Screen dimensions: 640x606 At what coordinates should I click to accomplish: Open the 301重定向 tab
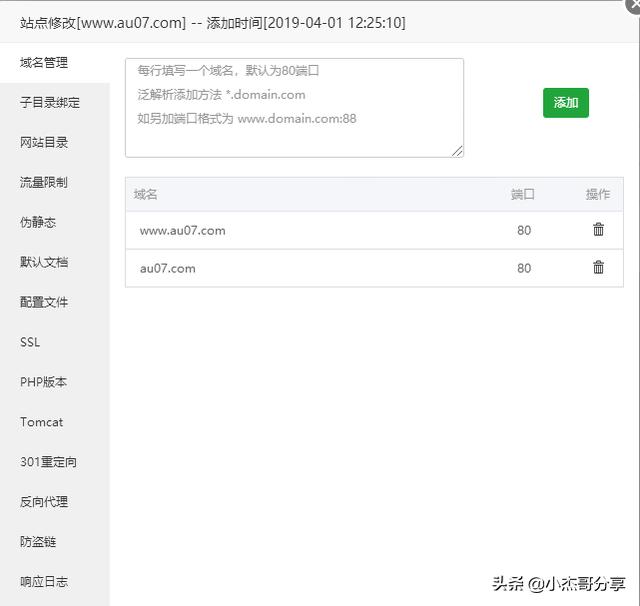[x=55, y=462]
